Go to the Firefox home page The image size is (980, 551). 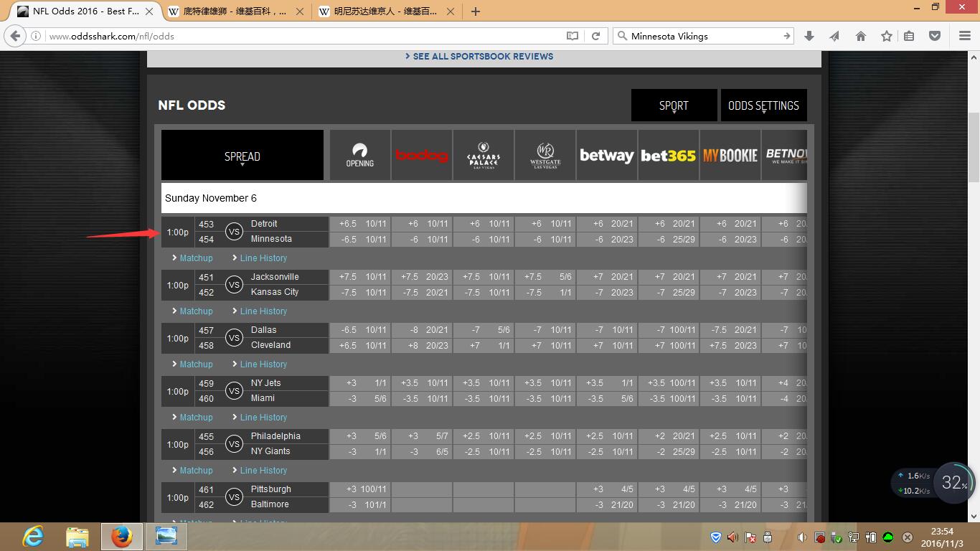[x=861, y=36]
